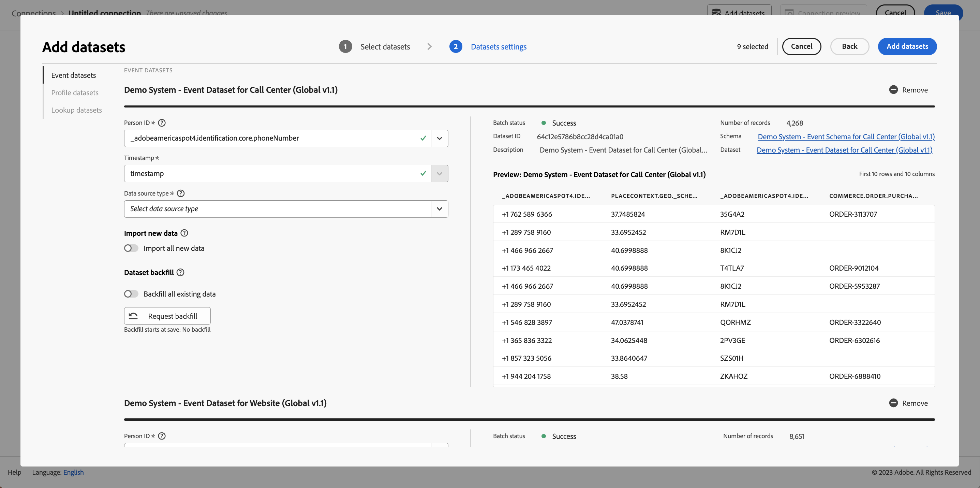Click the Import new data help icon
The height and width of the screenshot is (488, 980).
point(184,233)
